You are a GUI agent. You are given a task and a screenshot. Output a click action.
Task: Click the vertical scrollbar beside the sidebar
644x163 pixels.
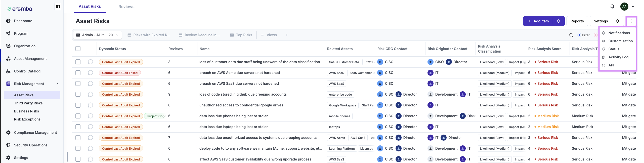(67, 156)
